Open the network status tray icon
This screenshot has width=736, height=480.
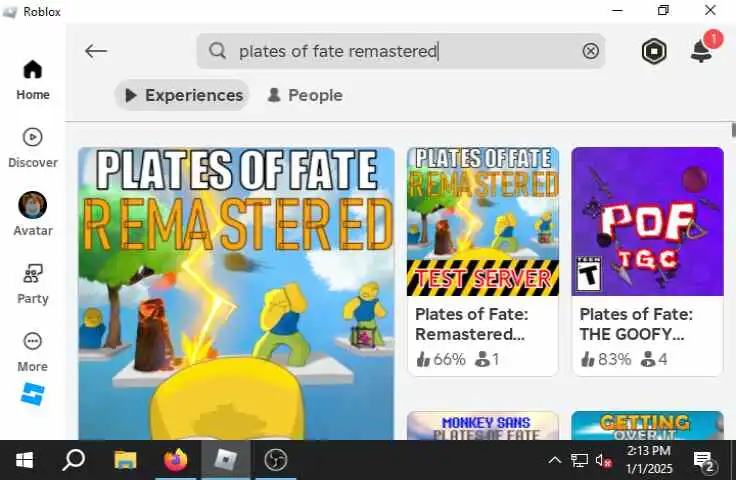[x=579, y=461]
